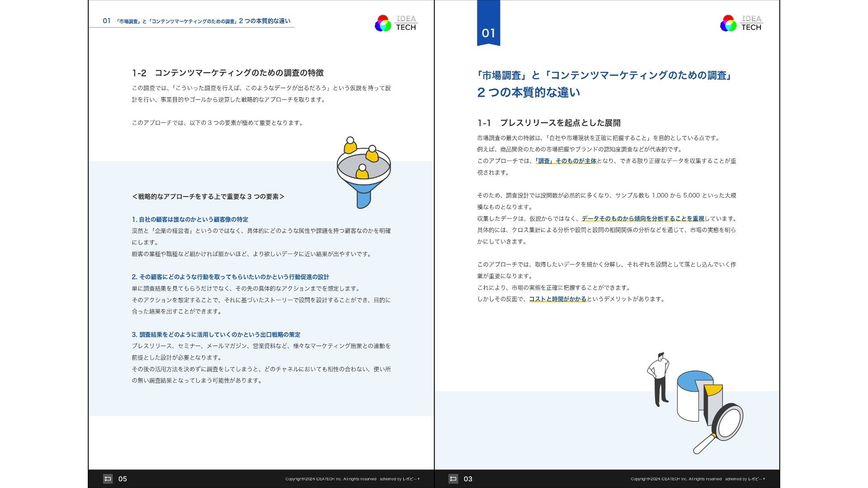The width and height of the screenshot is (868, 488).
Task: Click highlighted text 「調査」そのものが主体
Action: tap(566, 161)
